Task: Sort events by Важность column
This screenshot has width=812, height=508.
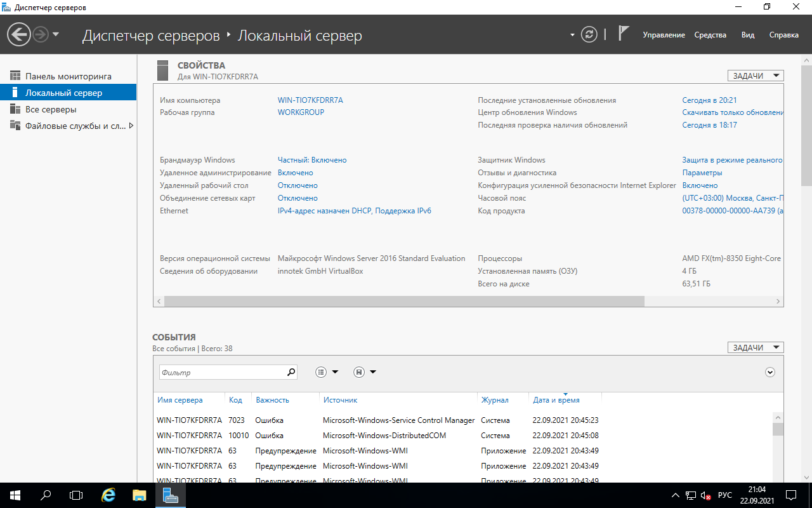Action: 272,400
